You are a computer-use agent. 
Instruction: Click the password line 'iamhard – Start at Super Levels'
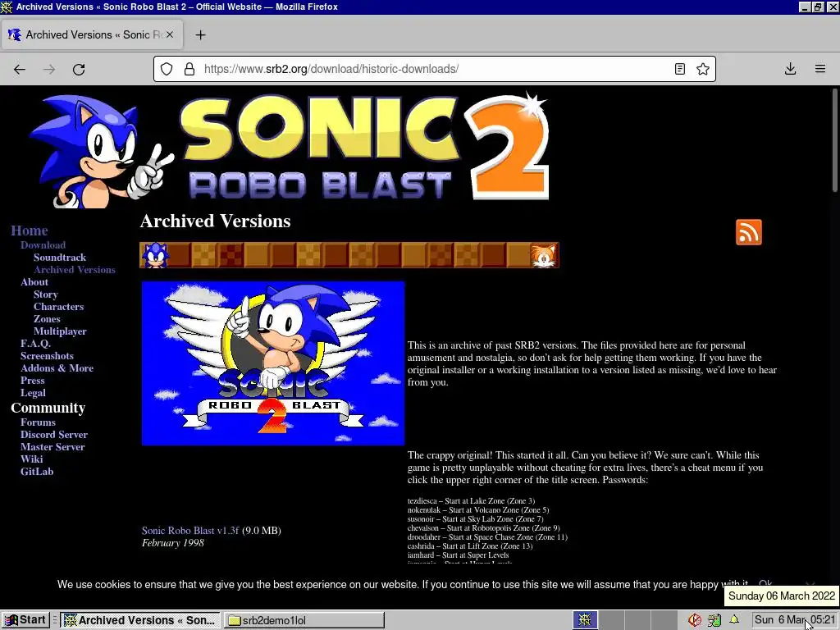point(458,555)
